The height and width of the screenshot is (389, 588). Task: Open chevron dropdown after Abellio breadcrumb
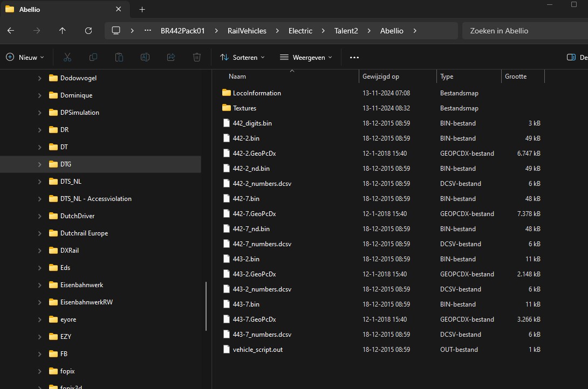(x=415, y=31)
